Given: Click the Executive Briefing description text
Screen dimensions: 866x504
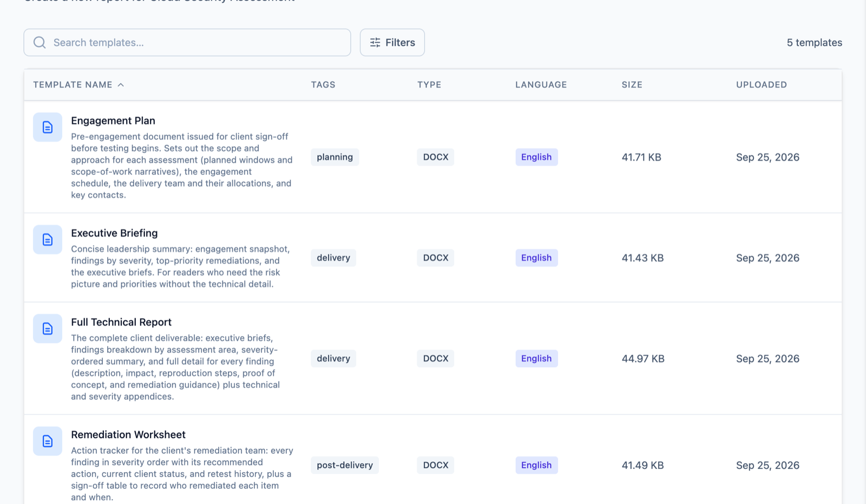Looking at the screenshot, I should pos(181,266).
